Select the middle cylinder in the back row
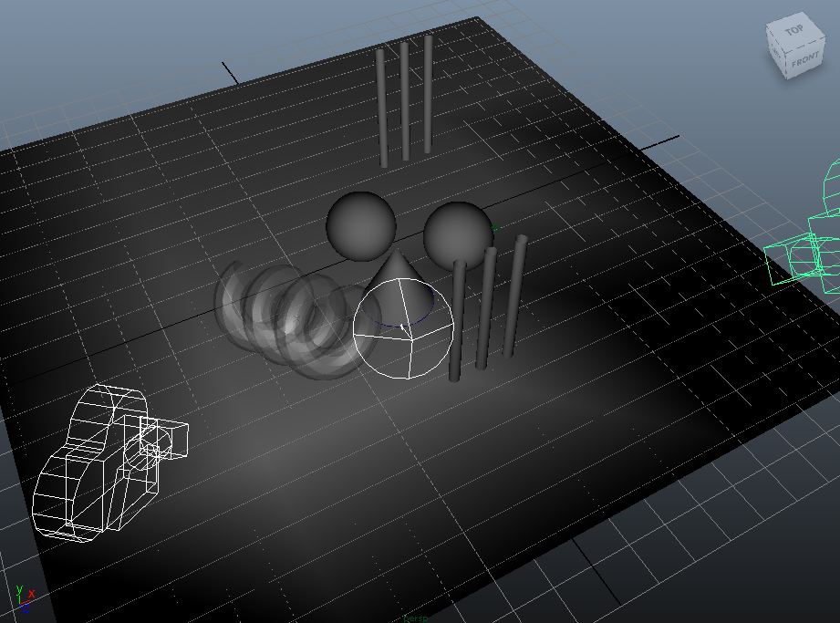 click(404, 100)
